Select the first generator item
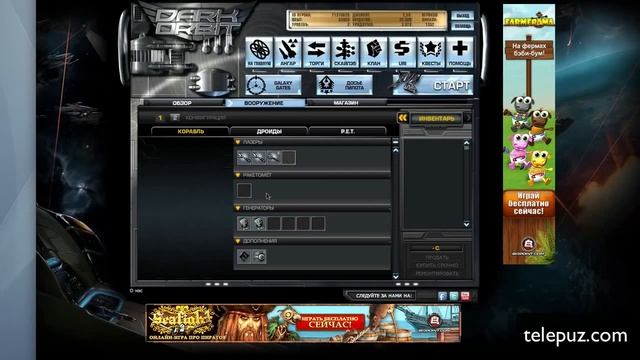The height and width of the screenshot is (360, 640). point(244,224)
